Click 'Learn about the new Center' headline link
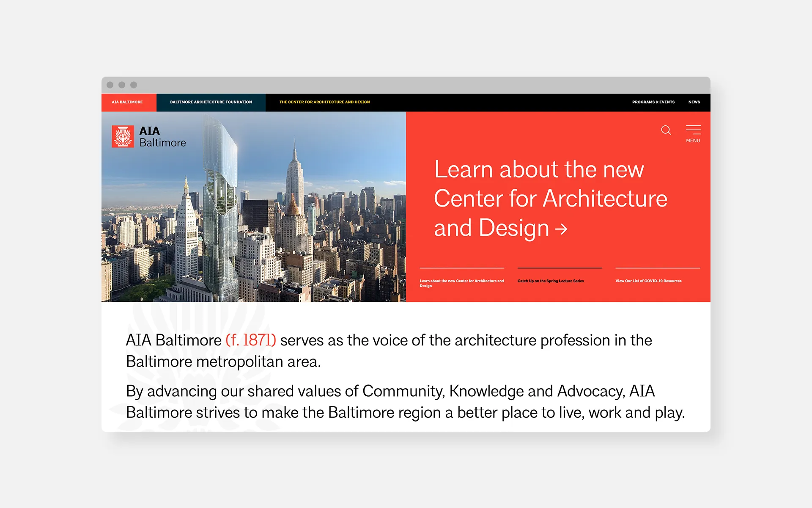Screen dimensions: 812x508 (x=551, y=199)
